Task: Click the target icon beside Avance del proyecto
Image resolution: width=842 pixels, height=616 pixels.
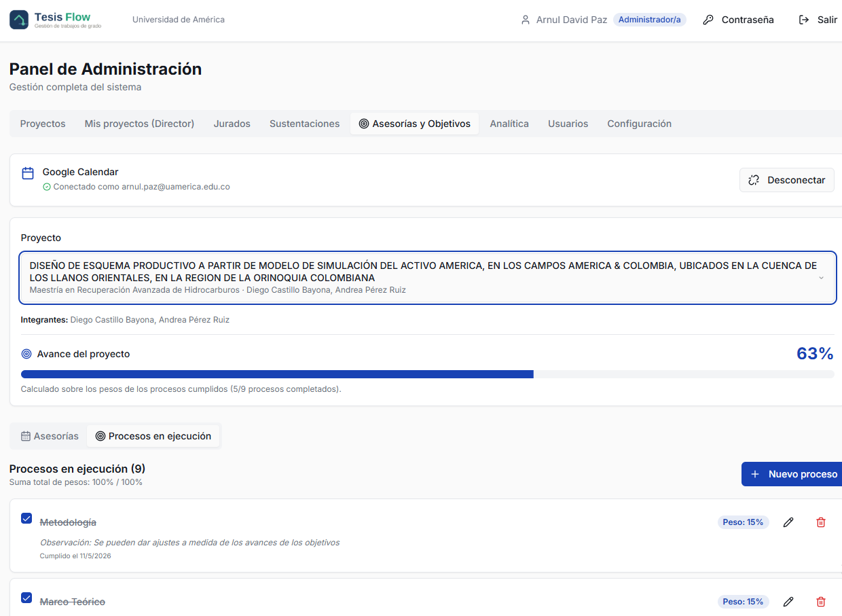Action: click(26, 354)
